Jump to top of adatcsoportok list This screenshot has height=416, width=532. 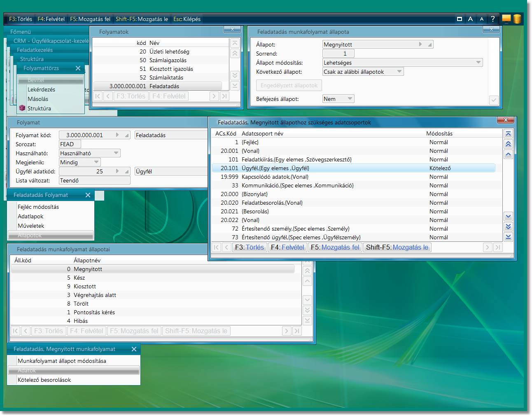coord(508,134)
